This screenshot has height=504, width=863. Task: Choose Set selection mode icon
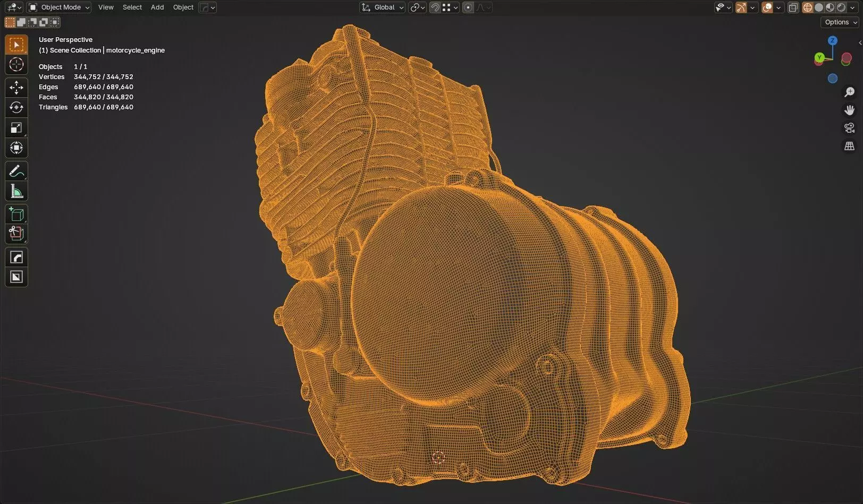10,22
